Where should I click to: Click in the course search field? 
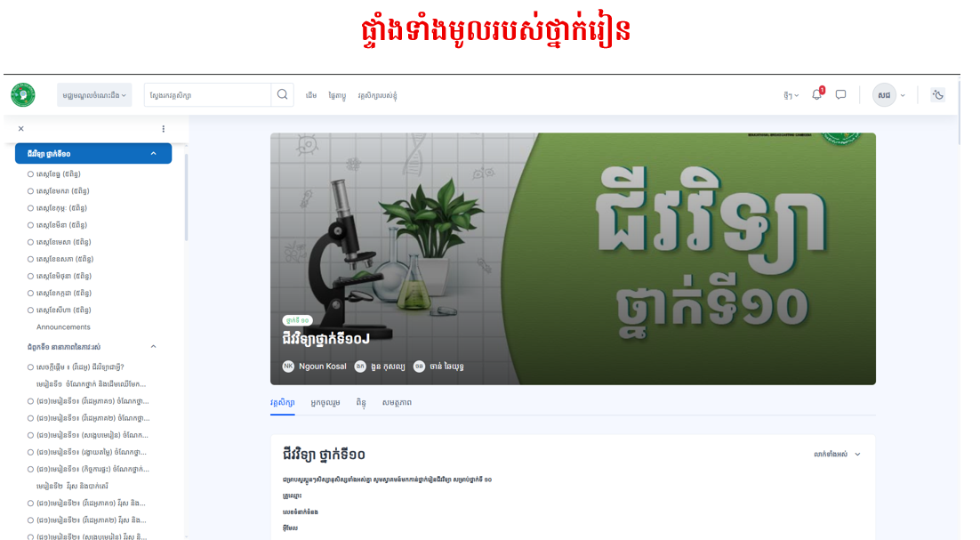(x=207, y=95)
